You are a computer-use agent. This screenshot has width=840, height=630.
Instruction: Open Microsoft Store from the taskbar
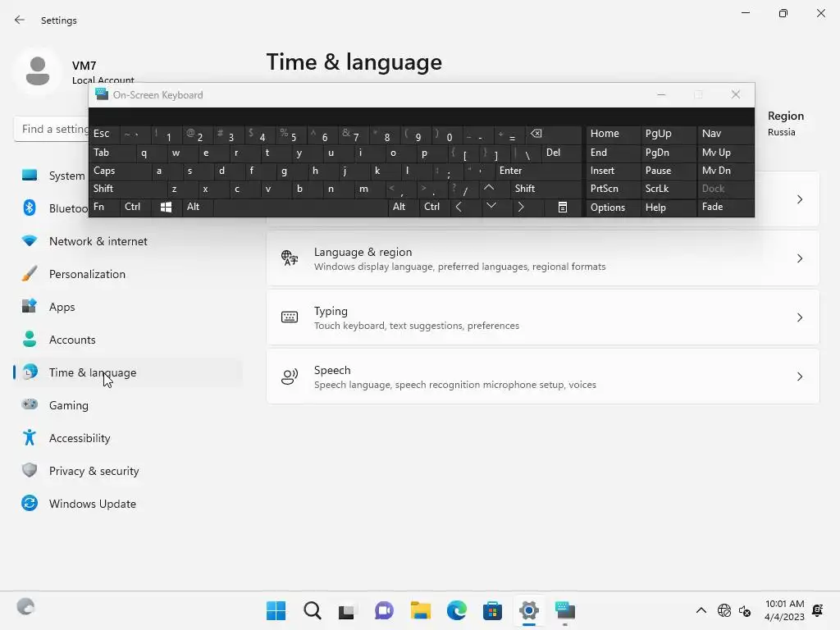pos(492,610)
